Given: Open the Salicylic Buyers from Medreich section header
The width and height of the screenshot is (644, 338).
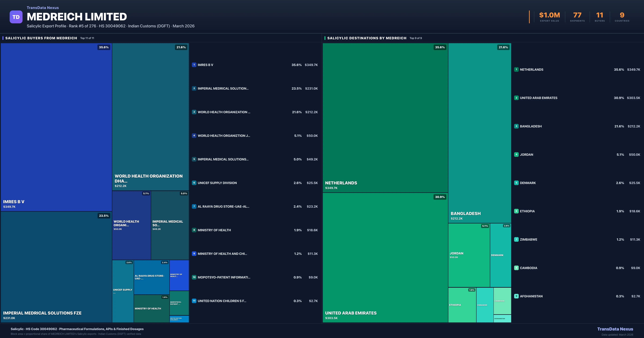Looking at the screenshot, I should click(41, 38).
